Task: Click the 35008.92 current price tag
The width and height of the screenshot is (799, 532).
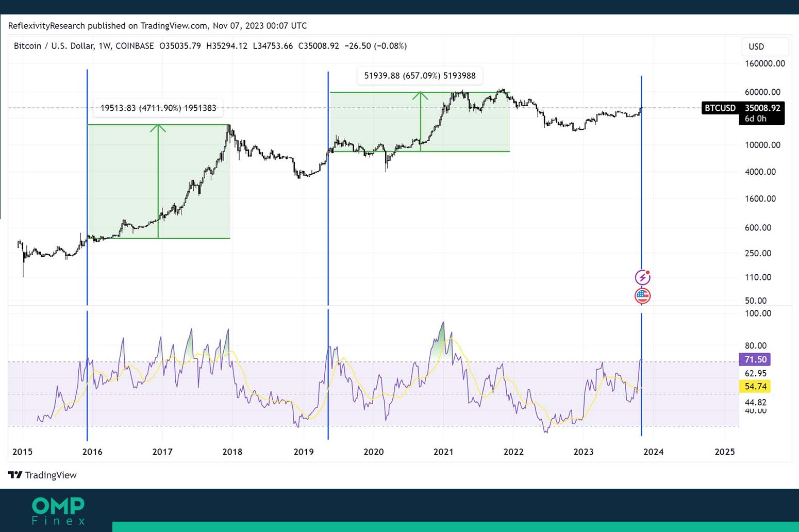Action: tap(762, 108)
